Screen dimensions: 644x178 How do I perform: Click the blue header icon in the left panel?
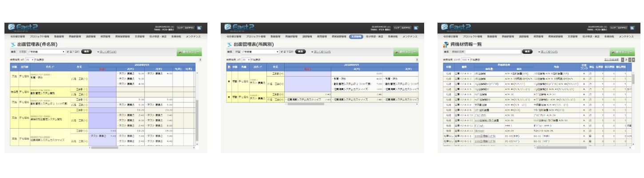coord(199,28)
